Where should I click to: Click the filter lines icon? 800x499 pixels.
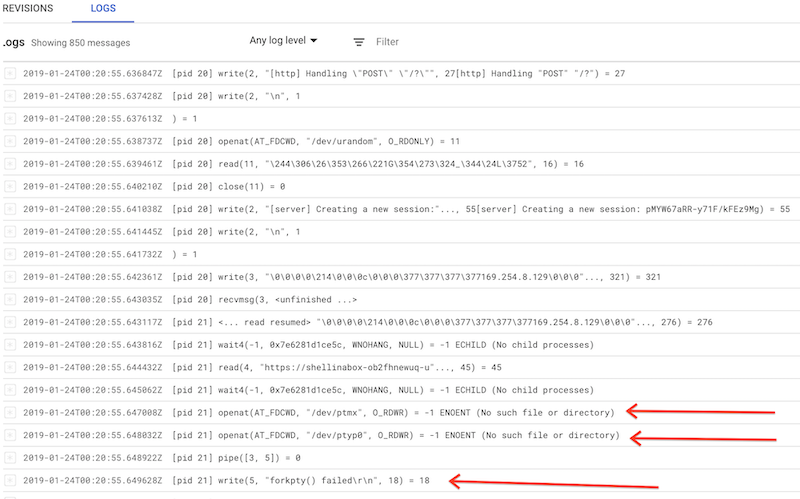[x=359, y=42]
